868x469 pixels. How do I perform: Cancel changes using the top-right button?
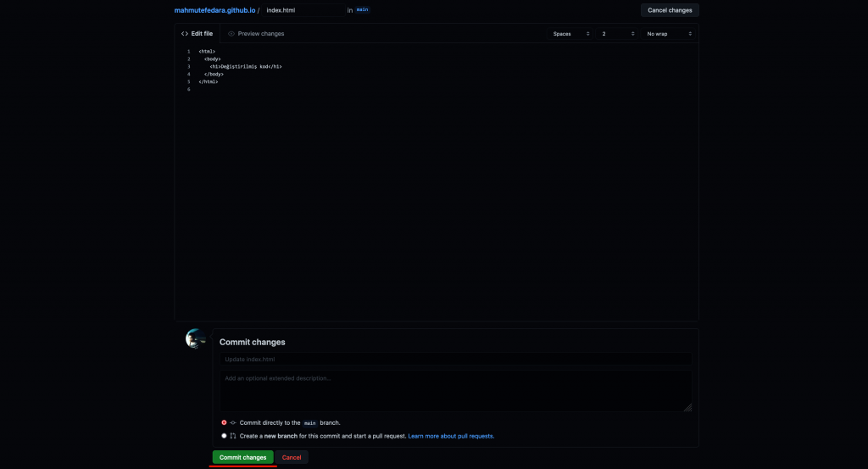point(670,10)
